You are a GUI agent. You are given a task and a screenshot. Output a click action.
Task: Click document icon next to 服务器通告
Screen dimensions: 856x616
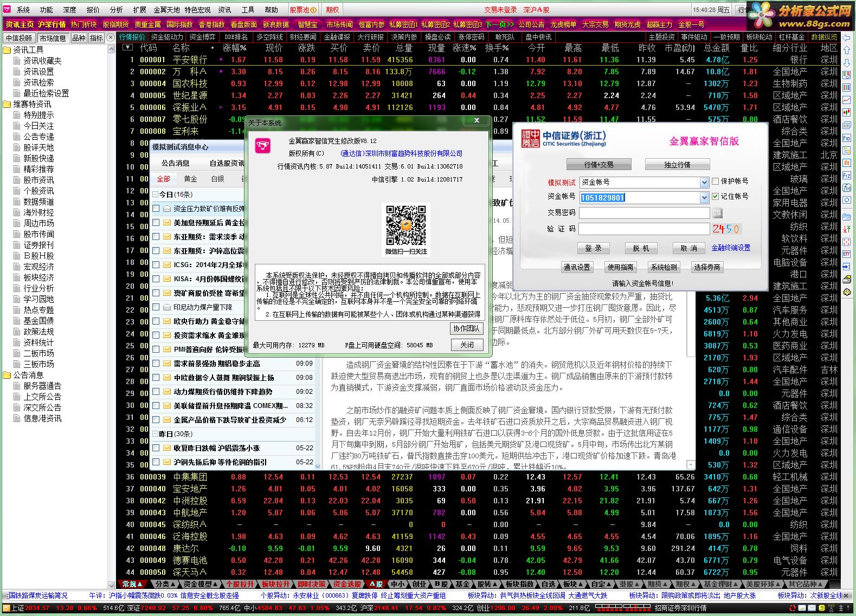pos(17,386)
